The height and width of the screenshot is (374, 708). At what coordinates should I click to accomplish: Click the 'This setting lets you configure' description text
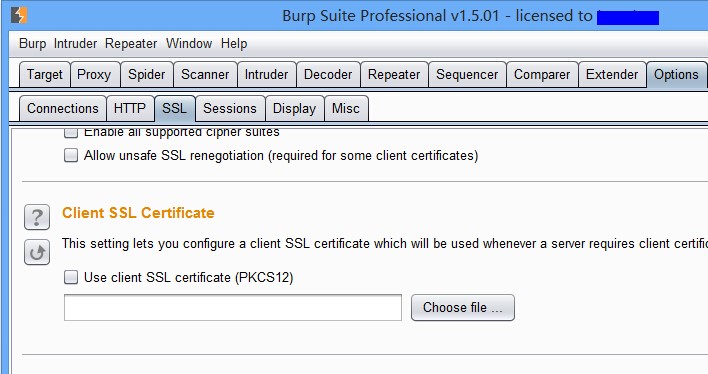385,243
